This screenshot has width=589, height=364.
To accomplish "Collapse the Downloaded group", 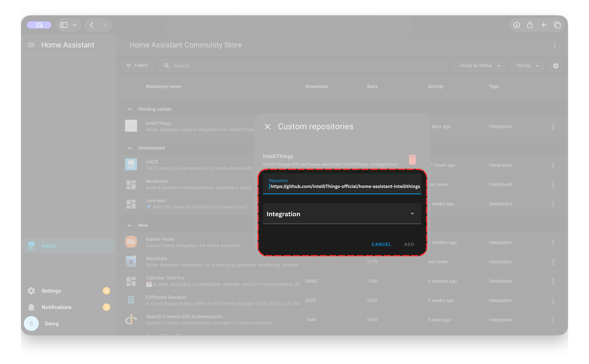I will (x=129, y=148).
